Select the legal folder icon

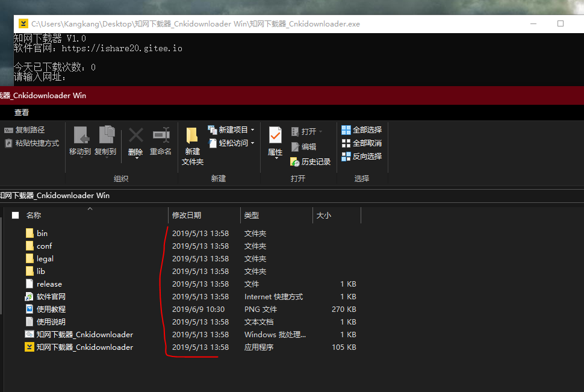30,258
